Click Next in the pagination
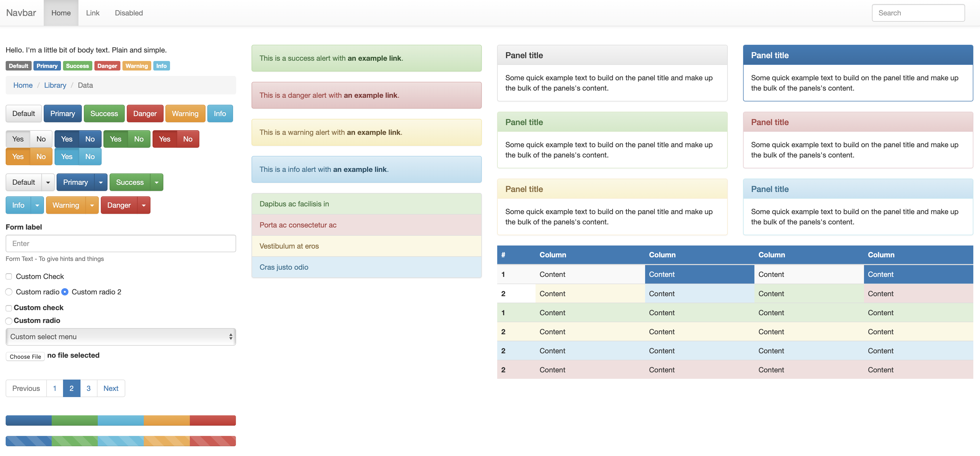 click(x=111, y=388)
